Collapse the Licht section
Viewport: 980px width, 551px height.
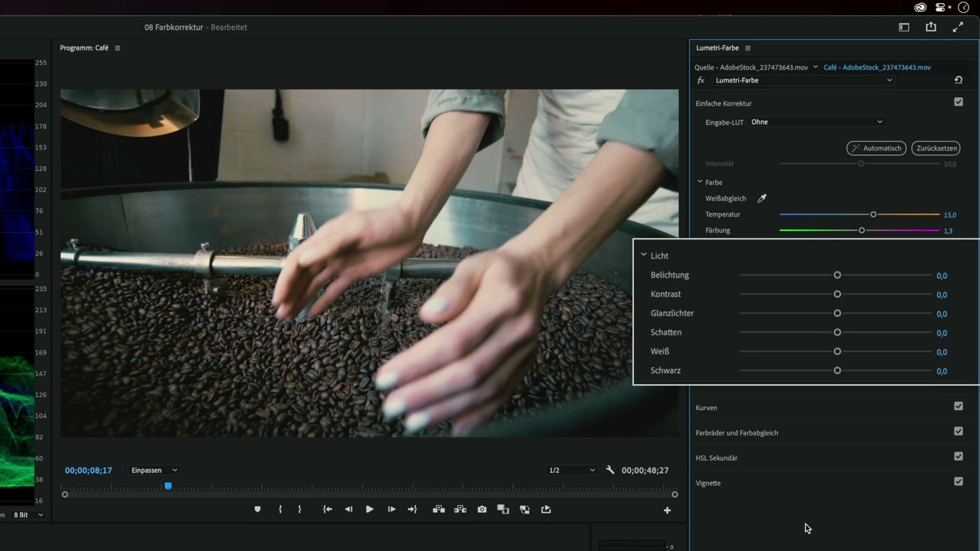click(644, 256)
